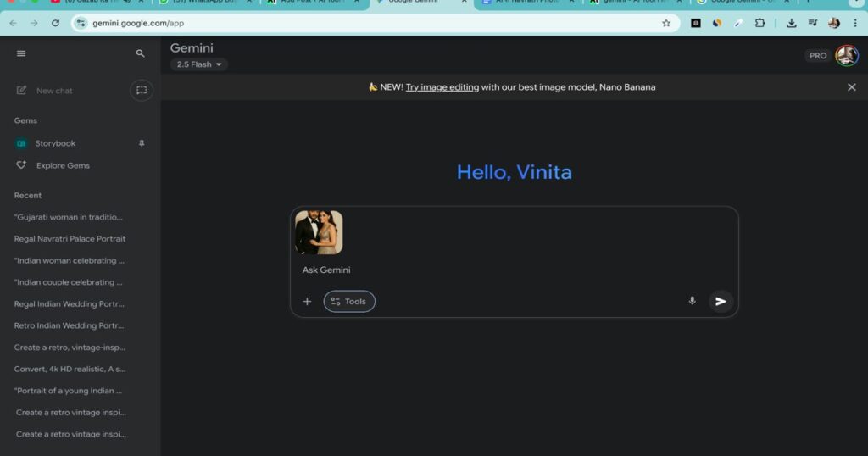The image size is (868, 456).
Task: Select the gemini.google.com/app address bar
Action: pos(374,23)
